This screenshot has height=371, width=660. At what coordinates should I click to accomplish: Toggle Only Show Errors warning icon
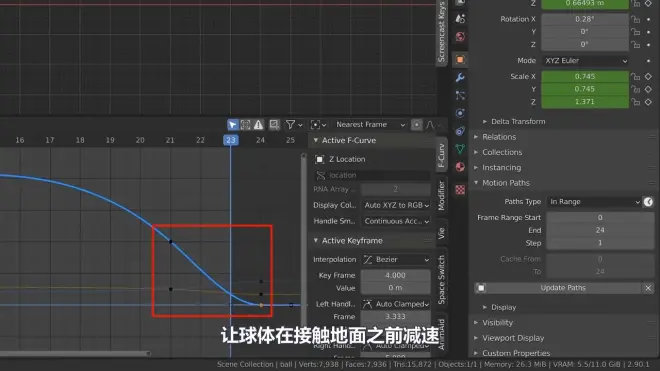(x=258, y=125)
